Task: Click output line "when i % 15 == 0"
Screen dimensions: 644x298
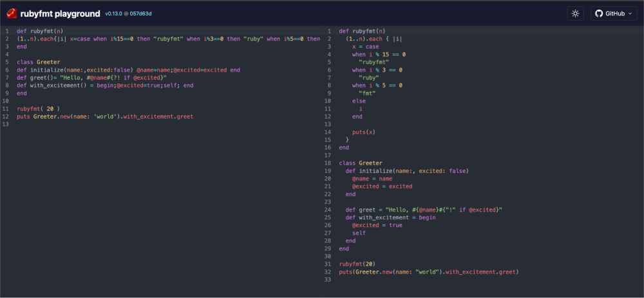Action: (379, 54)
